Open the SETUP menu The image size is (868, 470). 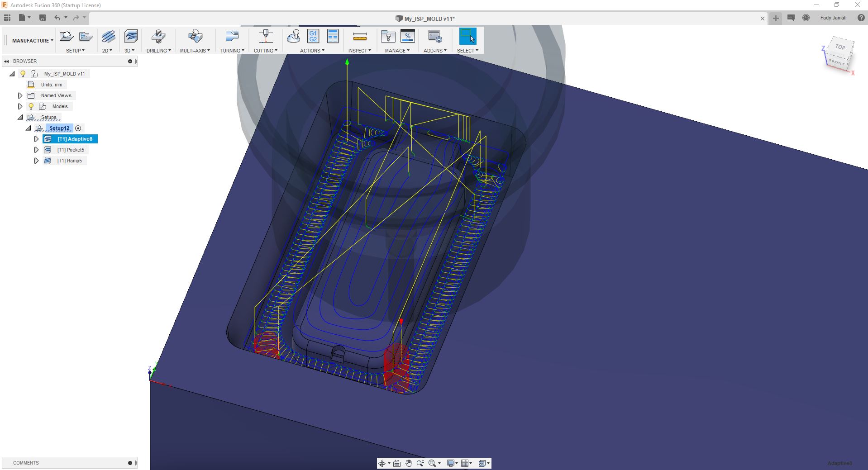[75, 51]
